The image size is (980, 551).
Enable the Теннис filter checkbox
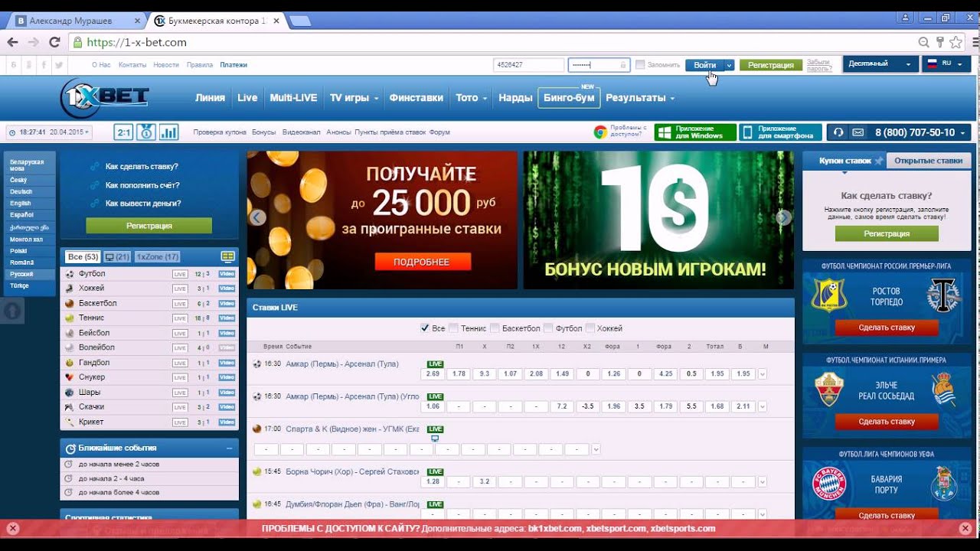click(454, 328)
